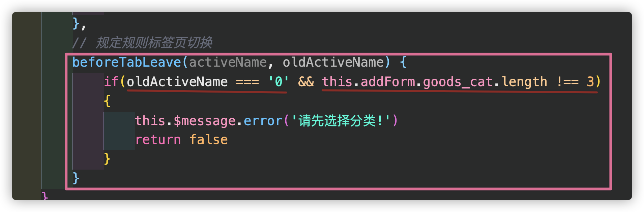This screenshot has width=644, height=212.
Task: Click the oldActiveName parameter in signature
Action: (333, 62)
